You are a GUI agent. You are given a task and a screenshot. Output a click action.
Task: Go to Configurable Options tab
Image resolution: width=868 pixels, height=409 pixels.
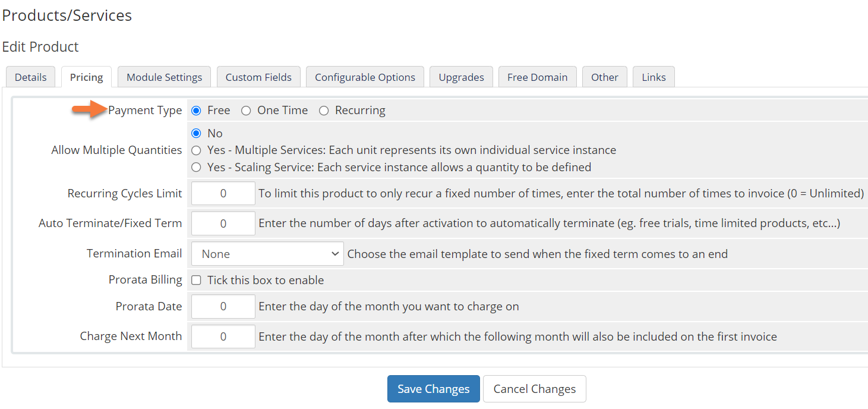(x=365, y=77)
